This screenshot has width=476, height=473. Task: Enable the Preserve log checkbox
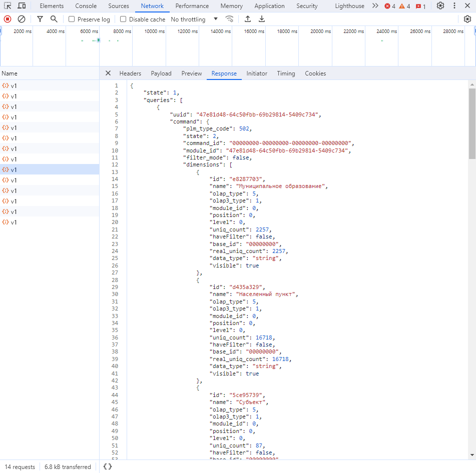(x=72, y=19)
